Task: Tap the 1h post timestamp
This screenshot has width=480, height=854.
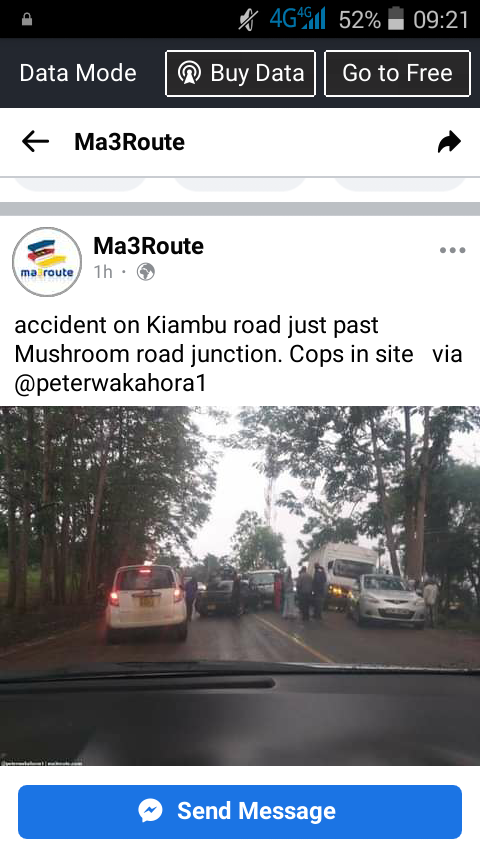Action: (x=103, y=271)
